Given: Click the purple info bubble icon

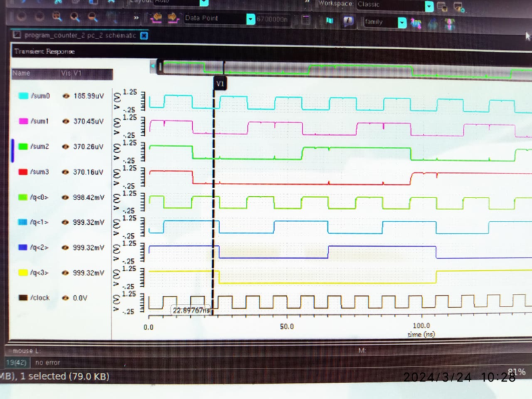Looking at the screenshot, I should click(x=348, y=21).
